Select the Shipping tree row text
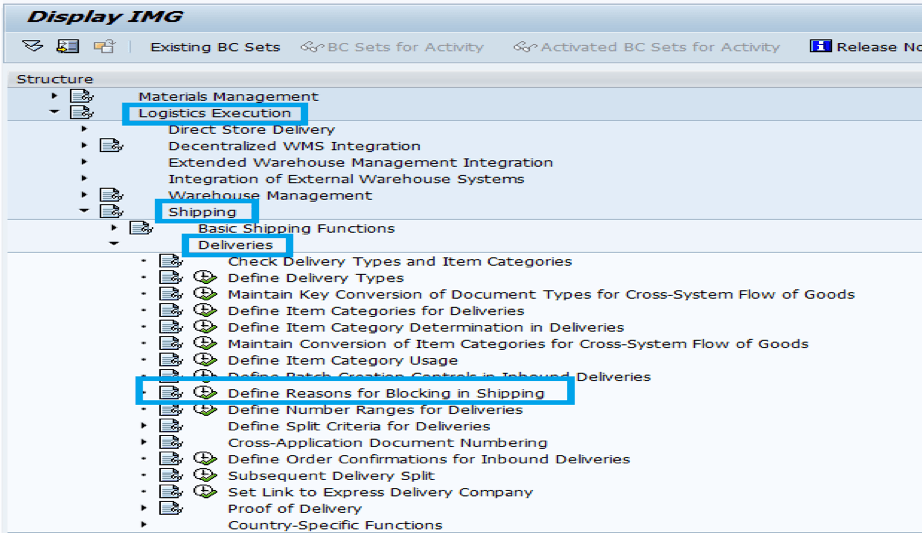Viewport: 922px width, 533px height. click(x=202, y=212)
